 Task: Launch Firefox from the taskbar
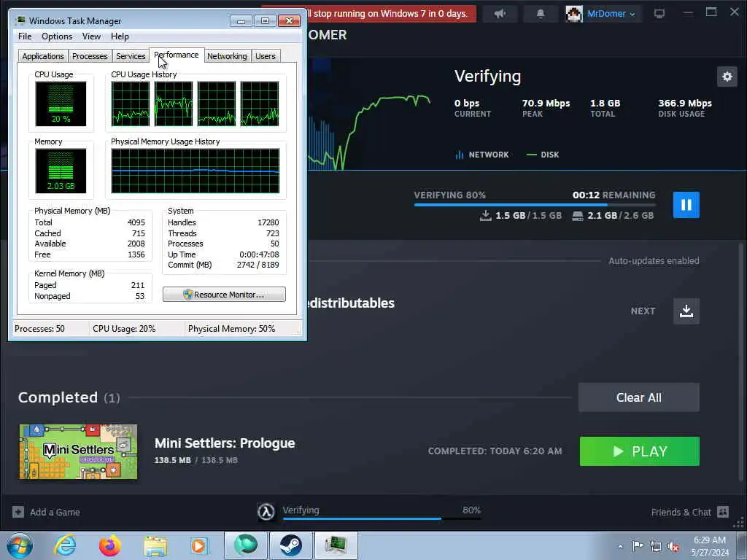110,545
